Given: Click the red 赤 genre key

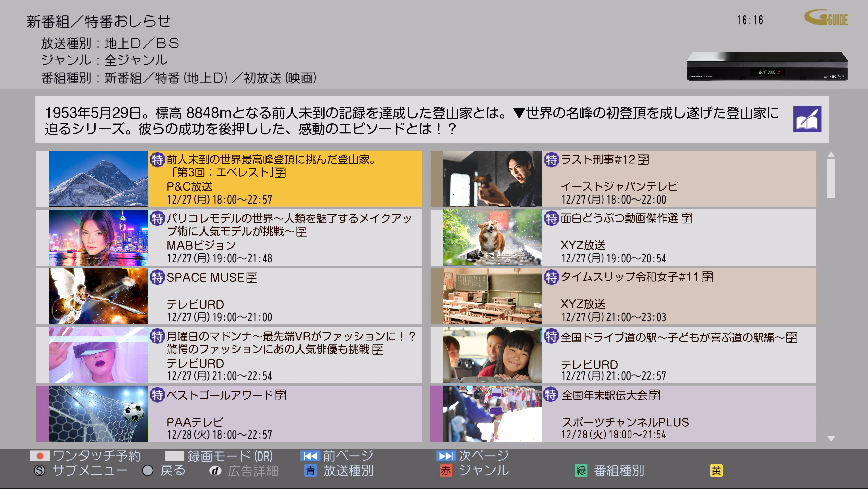Looking at the screenshot, I should click(x=446, y=471).
